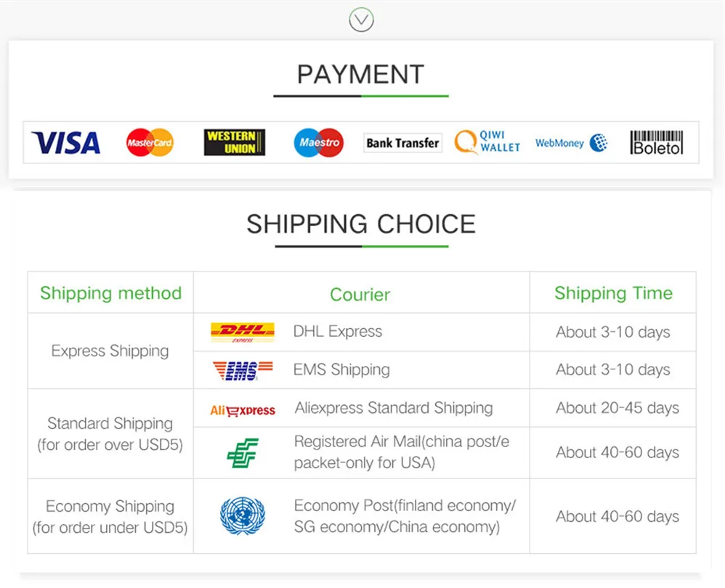This screenshot has width=725, height=588.
Task: Select the EMS courier logo
Action: (243, 370)
